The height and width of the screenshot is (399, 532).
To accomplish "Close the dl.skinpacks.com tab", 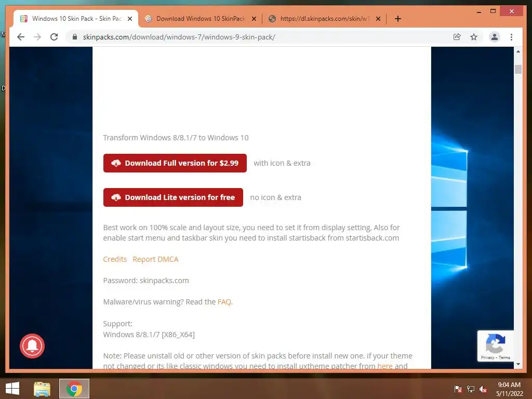I will click(378, 19).
